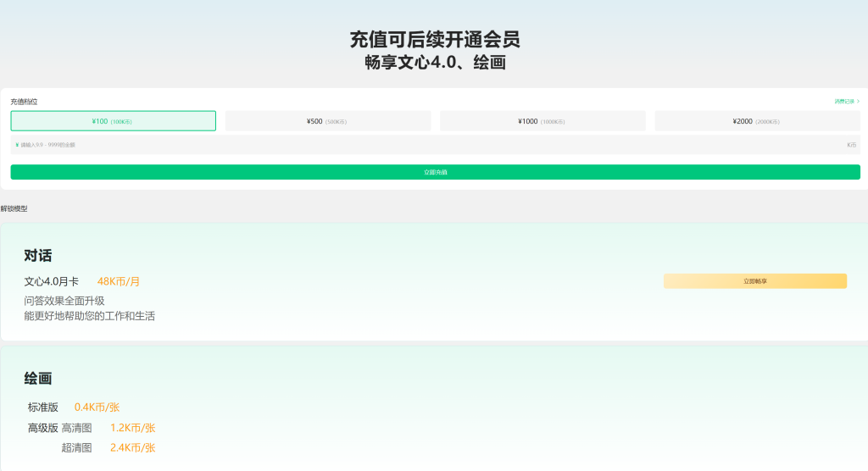868x471 pixels.
Task: Click the 能更好地帮助您的工作和生活 text
Action: [89, 316]
